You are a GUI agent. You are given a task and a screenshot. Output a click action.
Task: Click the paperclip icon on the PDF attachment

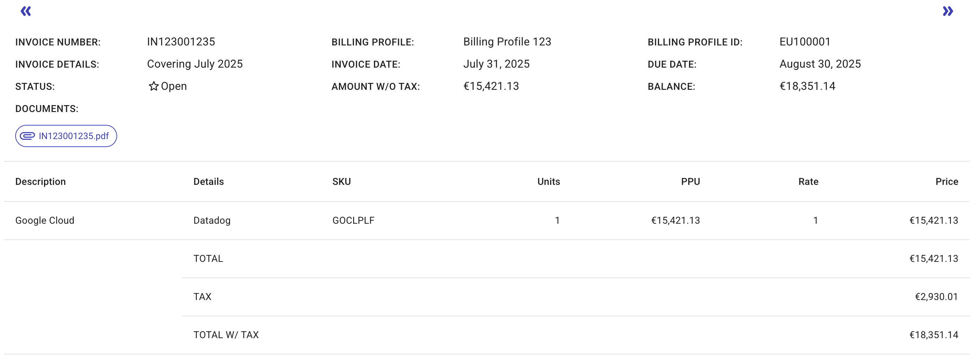(27, 136)
